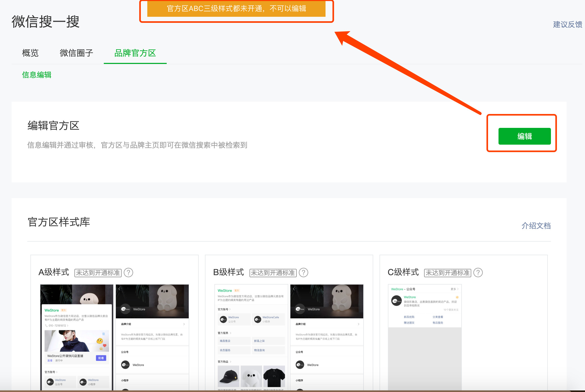585x392 pixels.
Task: Select the 品牌官方区 tab
Action: [x=135, y=53]
